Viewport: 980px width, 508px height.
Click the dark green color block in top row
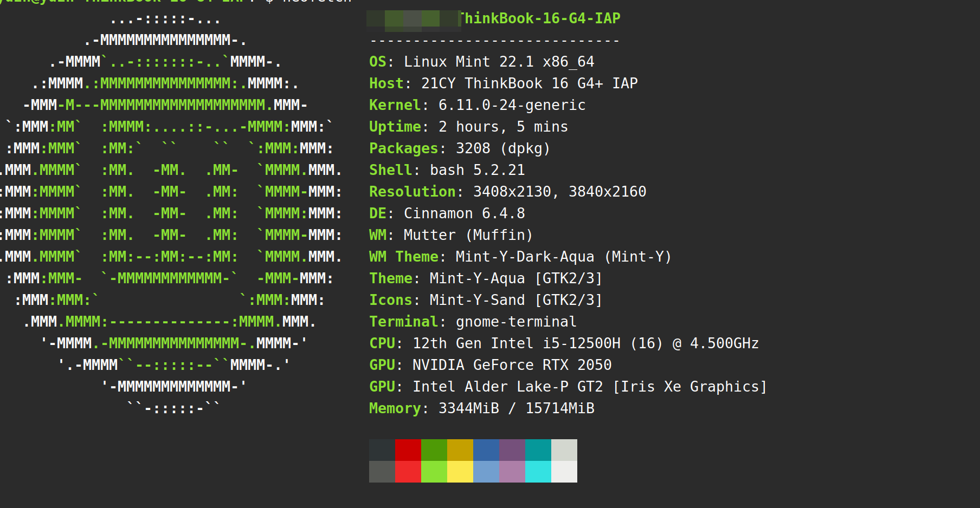click(x=434, y=450)
